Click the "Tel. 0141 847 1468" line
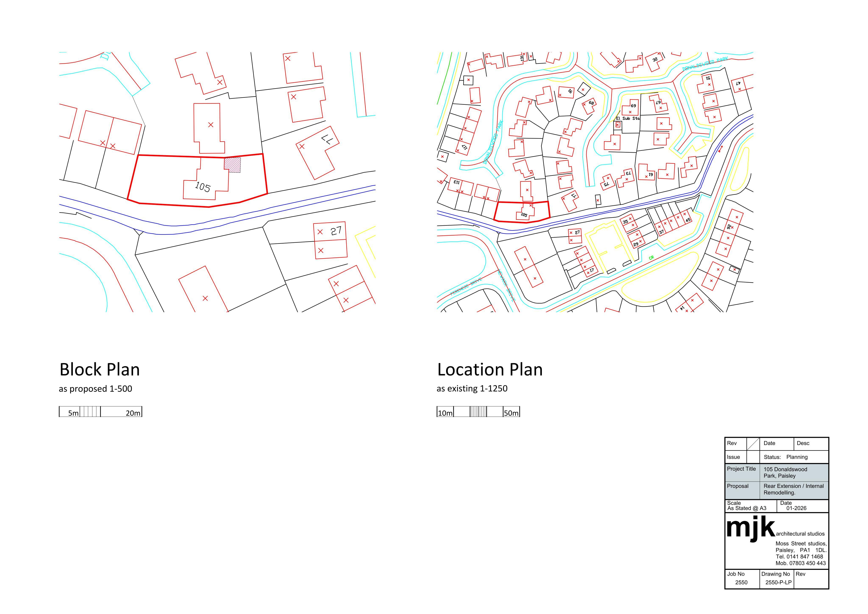 coord(799,557)
